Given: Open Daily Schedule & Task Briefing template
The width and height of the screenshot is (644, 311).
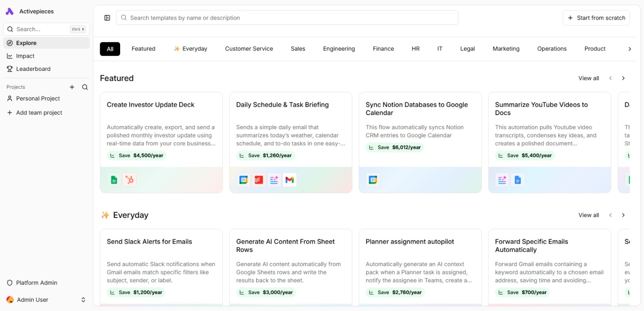Looking at the screenshot, I should tap(291, 143).
